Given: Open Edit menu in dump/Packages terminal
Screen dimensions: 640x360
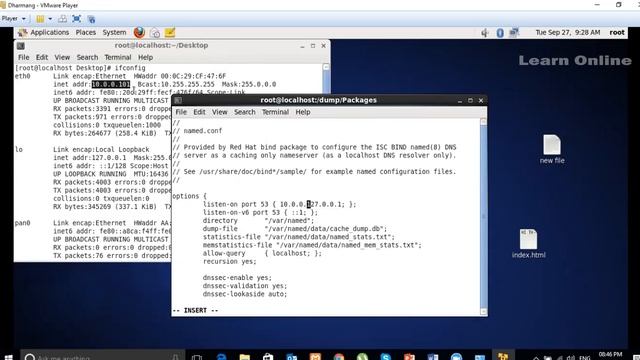Looking at the screenshot, I should [x=199, y=112].
